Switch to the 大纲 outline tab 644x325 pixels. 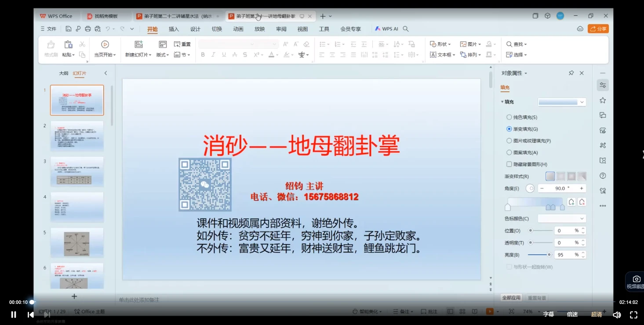pyautogui.click(x=64, y=73)
